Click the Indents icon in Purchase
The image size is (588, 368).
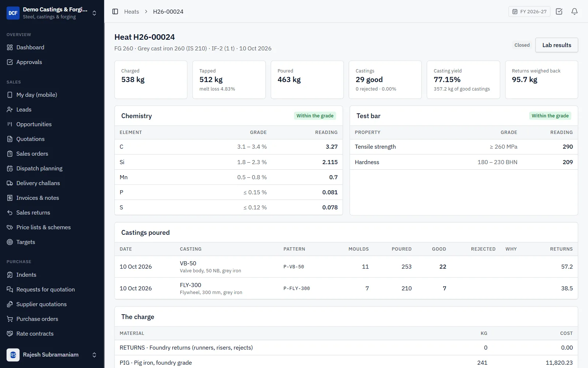10,275
